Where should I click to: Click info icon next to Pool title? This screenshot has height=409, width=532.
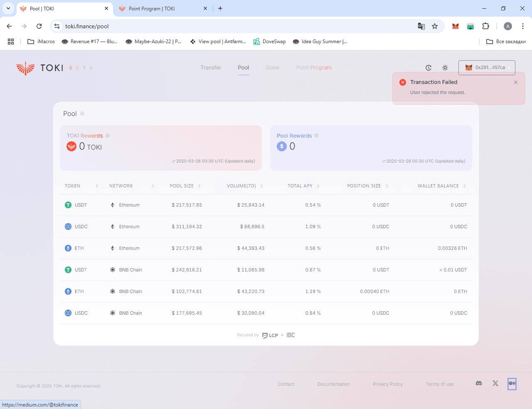[82, 113]
